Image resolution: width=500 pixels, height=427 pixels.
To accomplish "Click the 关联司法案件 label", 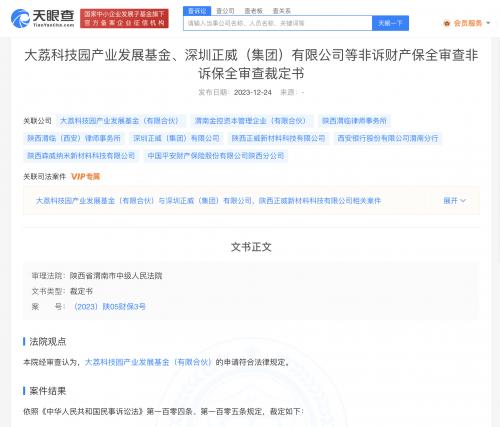I will pos(44,177).
